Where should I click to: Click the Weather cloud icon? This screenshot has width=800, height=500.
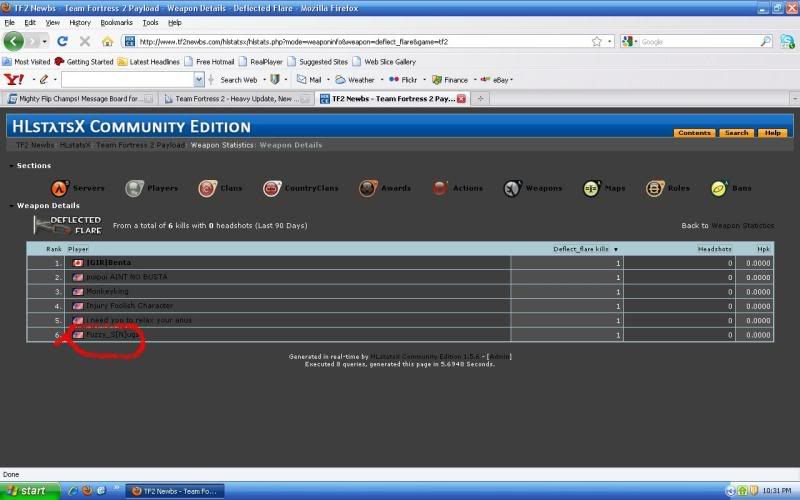pos(340,80)
